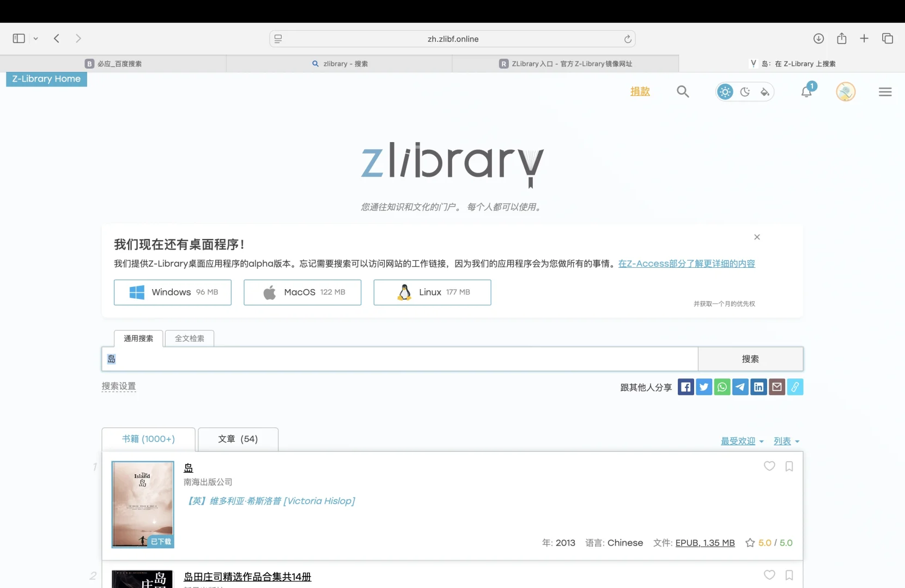Open the first result title 岛
The image size is (905, 588).
189,468
